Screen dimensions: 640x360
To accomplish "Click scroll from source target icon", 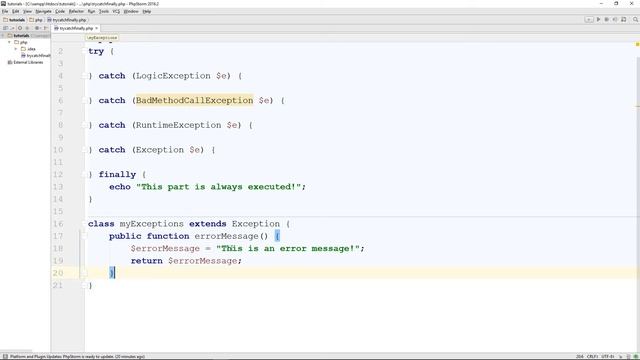I will click(x=20, y=28).
